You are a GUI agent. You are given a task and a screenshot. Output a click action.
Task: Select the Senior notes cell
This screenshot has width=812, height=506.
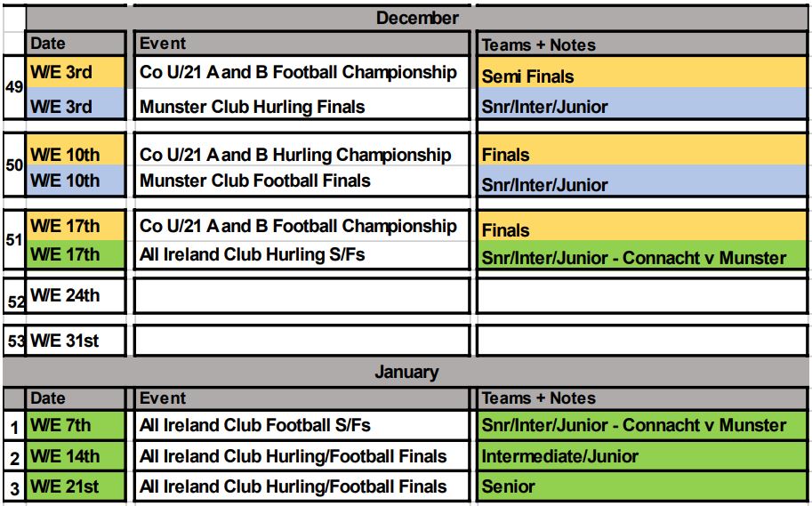641,486
